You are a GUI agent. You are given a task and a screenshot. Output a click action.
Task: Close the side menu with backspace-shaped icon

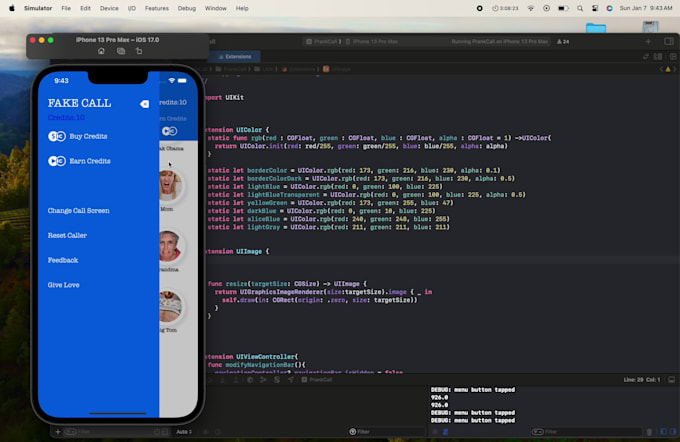pyautogui.click(x=144, y=104)
